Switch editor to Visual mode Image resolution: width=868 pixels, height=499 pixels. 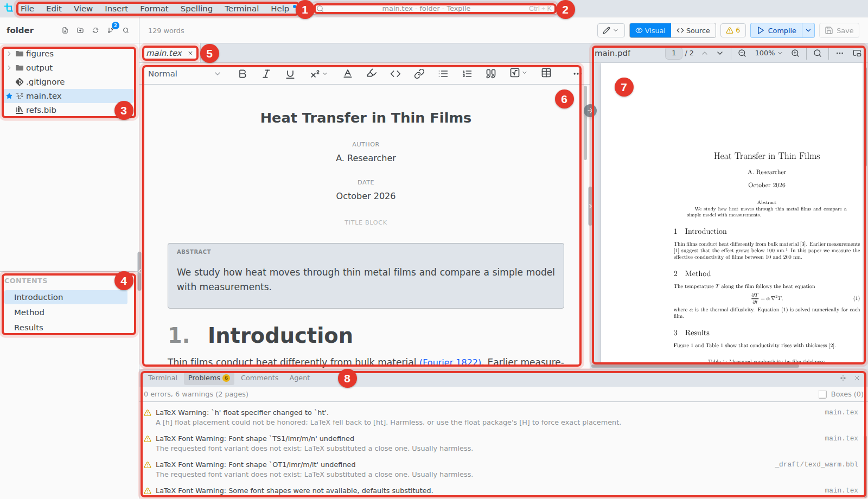point(650,30)
